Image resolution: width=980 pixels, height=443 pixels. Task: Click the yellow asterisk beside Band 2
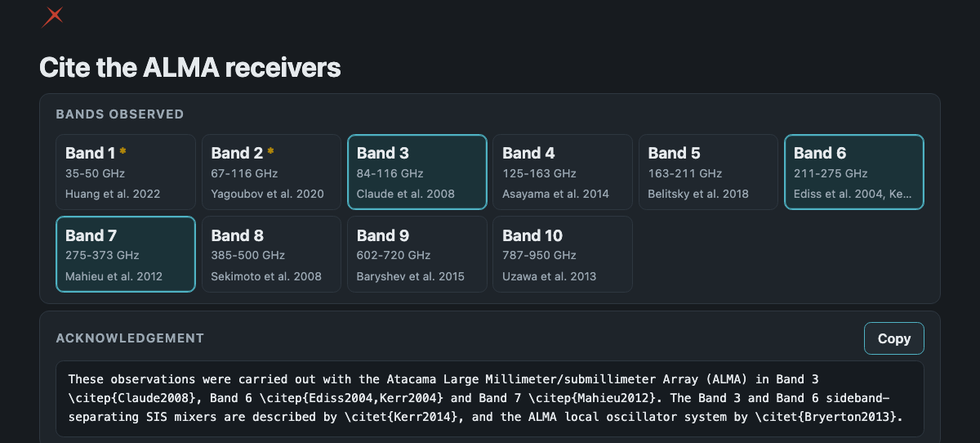270,151
